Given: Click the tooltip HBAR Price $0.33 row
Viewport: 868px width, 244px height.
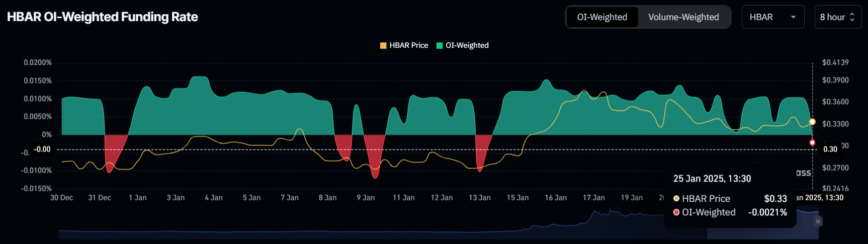Looking at the screenshot, I should pos(730,199).
